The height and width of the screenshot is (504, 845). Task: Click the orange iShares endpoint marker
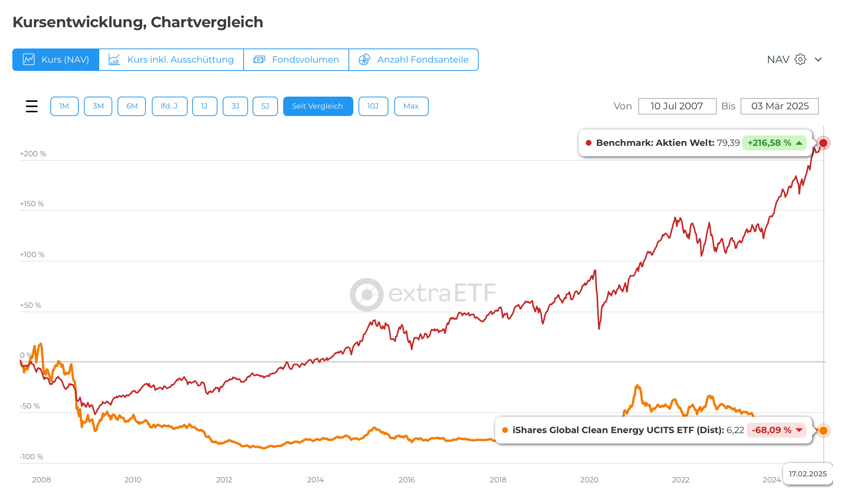click(x=823, y=431)
